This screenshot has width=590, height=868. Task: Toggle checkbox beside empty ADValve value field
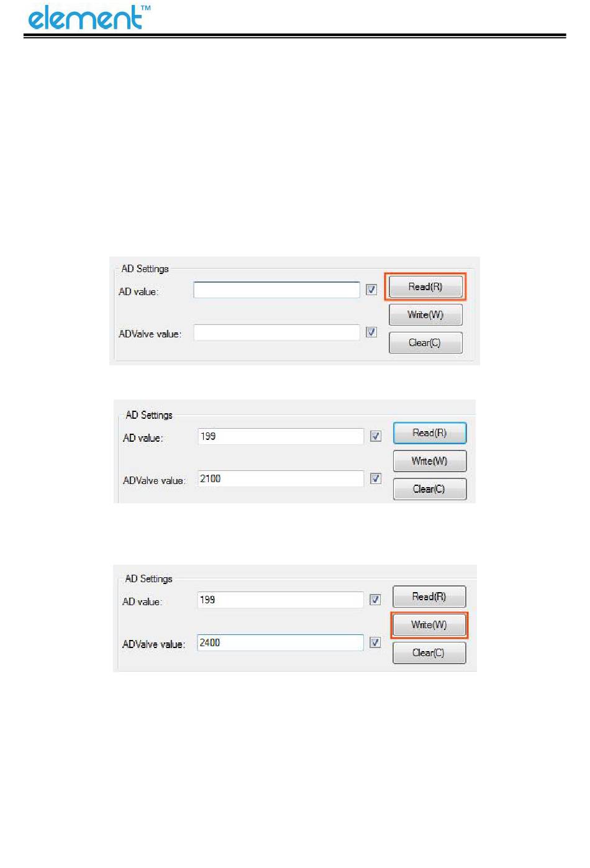(371, 332)
